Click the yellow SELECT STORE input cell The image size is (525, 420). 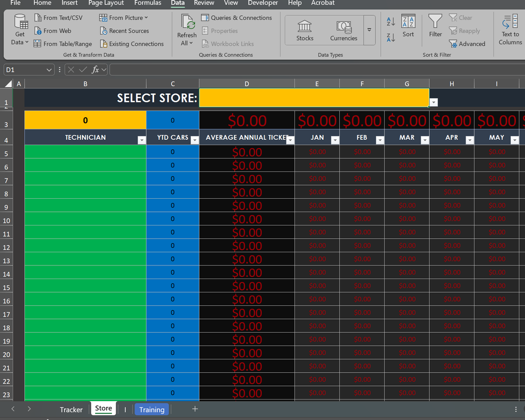[313, 98]
